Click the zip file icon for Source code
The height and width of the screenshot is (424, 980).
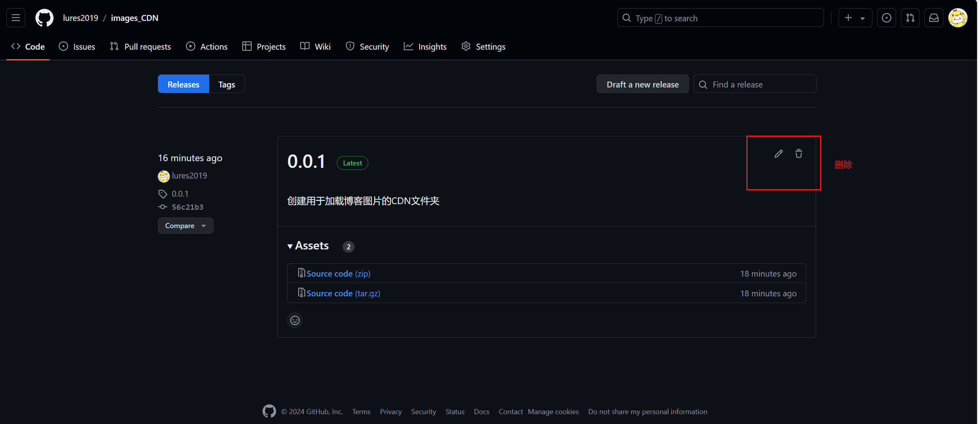[x=301, y=273]
